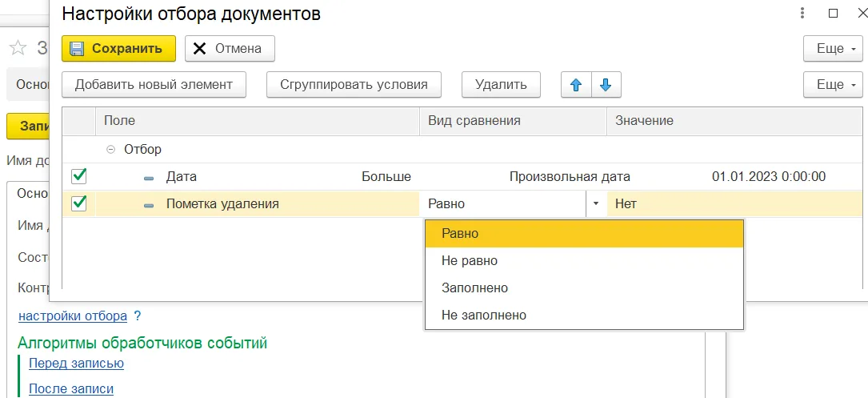Screen dimensions: 868x398
Task: Click the Пометка удаления field icon
Action: (x=149, y=204)
